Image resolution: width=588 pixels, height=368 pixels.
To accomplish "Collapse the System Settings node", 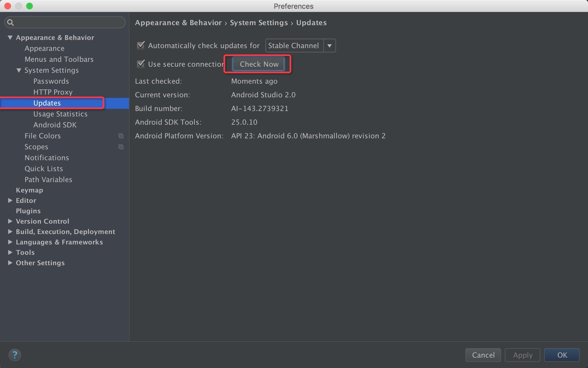I will [x=19, y=70].
